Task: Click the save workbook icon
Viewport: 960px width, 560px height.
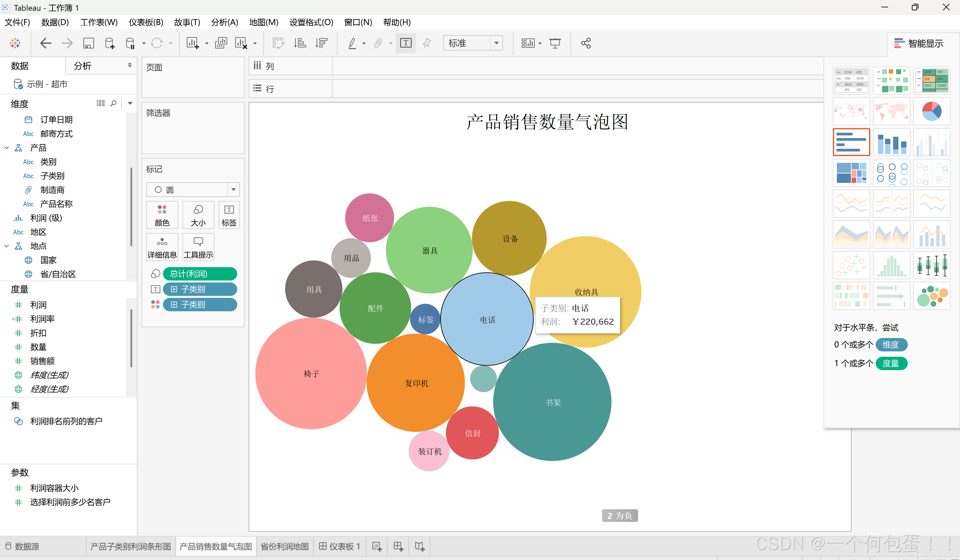Action: [x=88, y=43]
